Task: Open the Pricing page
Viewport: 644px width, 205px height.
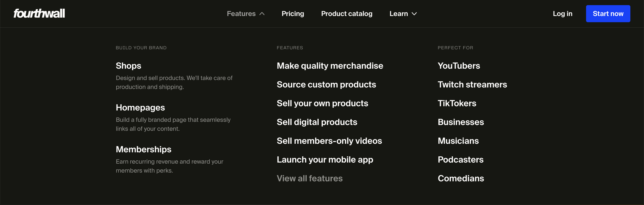Action: click(x=292, y=14)
